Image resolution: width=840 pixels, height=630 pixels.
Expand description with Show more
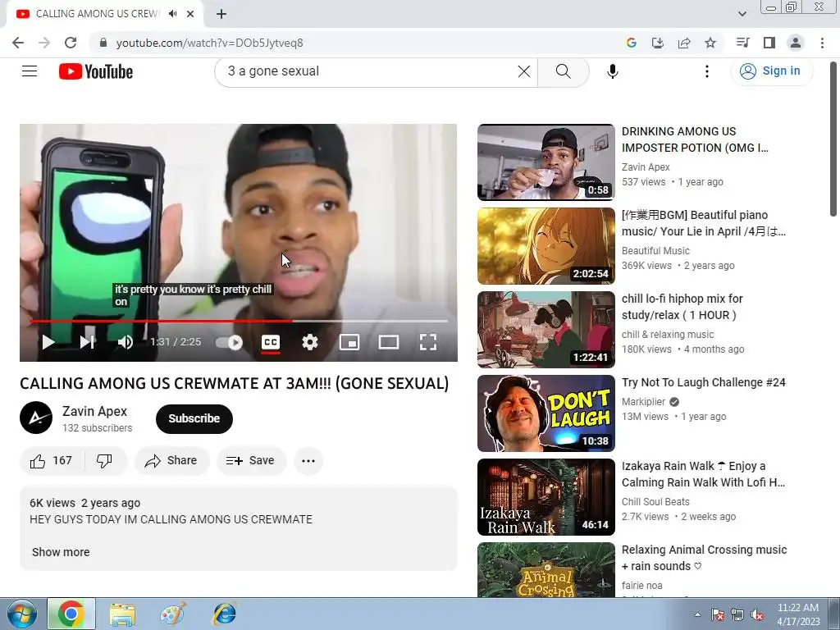(61, 552)
